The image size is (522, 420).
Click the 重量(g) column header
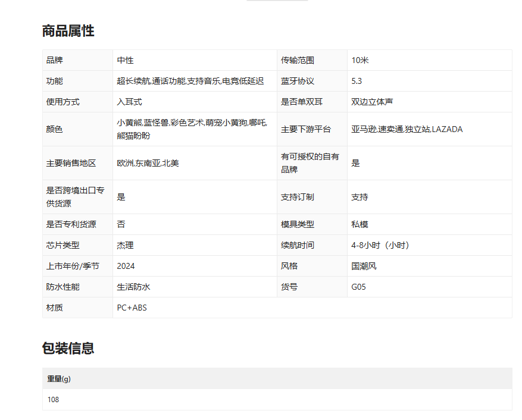coord(59,379)
